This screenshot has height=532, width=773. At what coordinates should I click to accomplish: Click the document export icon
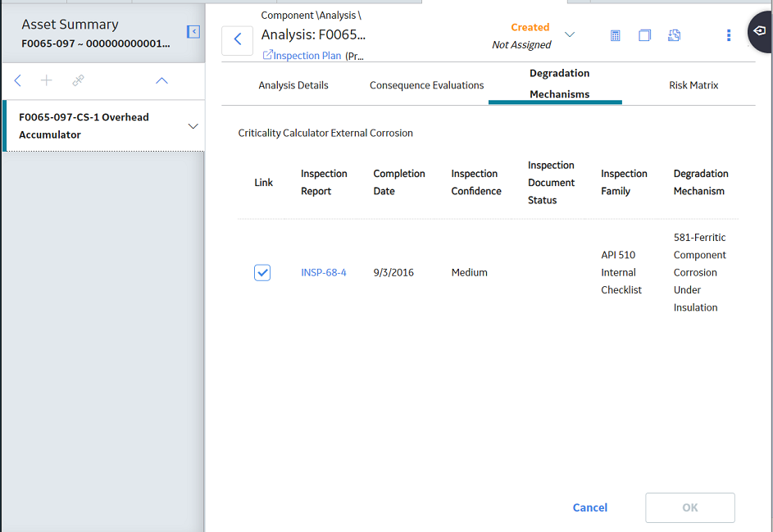point(674,35)
